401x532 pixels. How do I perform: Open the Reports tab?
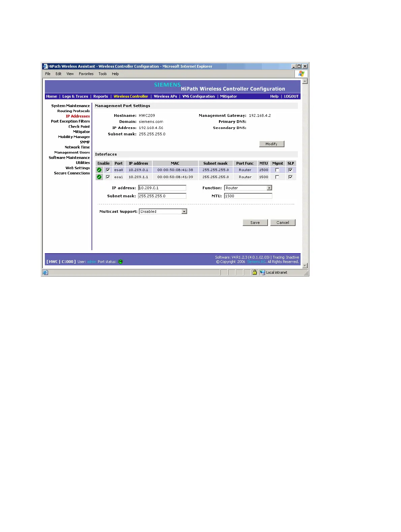point(101,96)
